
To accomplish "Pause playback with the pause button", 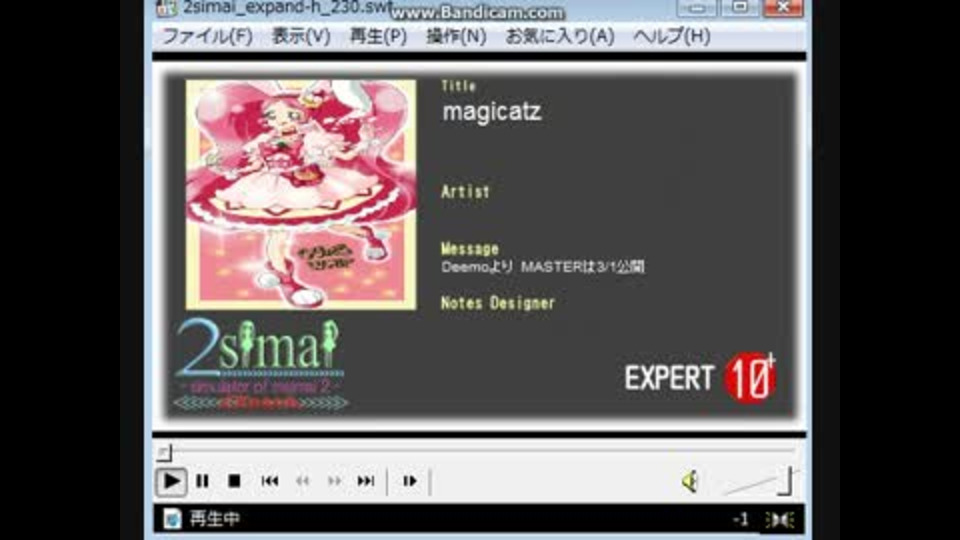I will 202,481.
